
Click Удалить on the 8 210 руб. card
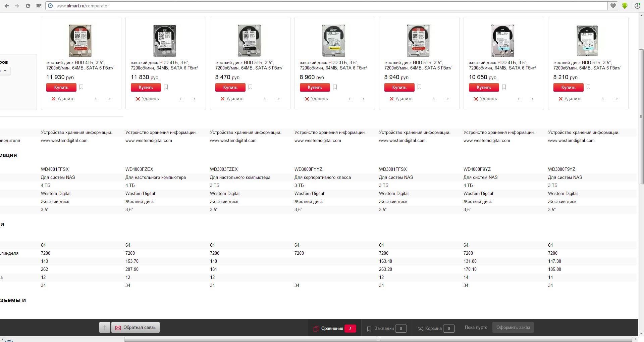point(570,99)
